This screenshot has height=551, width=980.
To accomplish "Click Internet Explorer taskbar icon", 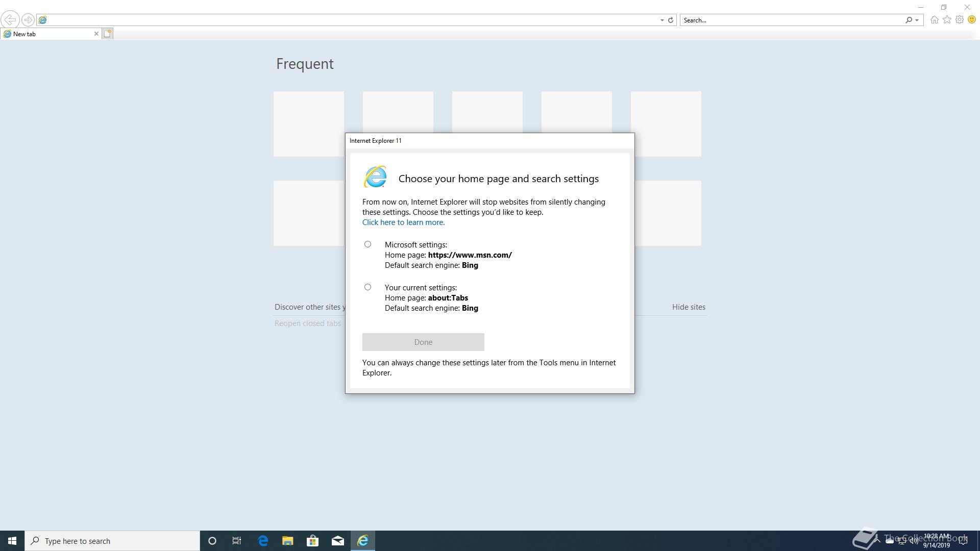I will pos(363,541).
